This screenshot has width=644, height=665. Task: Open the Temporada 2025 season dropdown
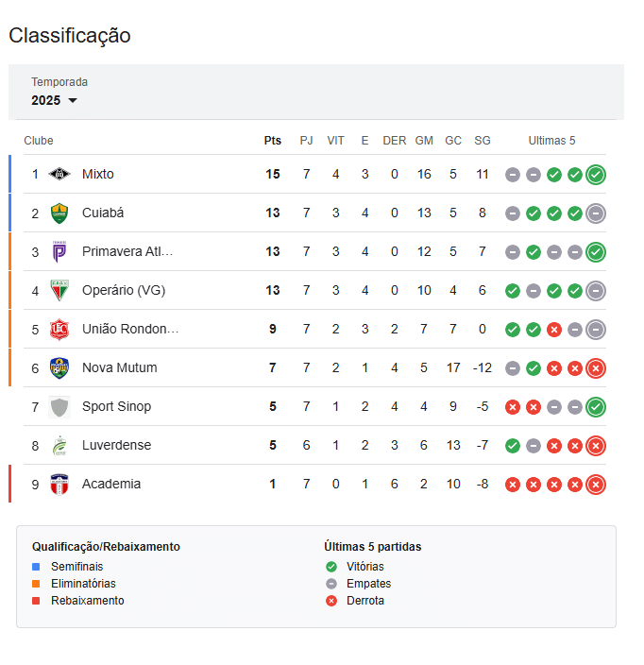tap(54, 100)
